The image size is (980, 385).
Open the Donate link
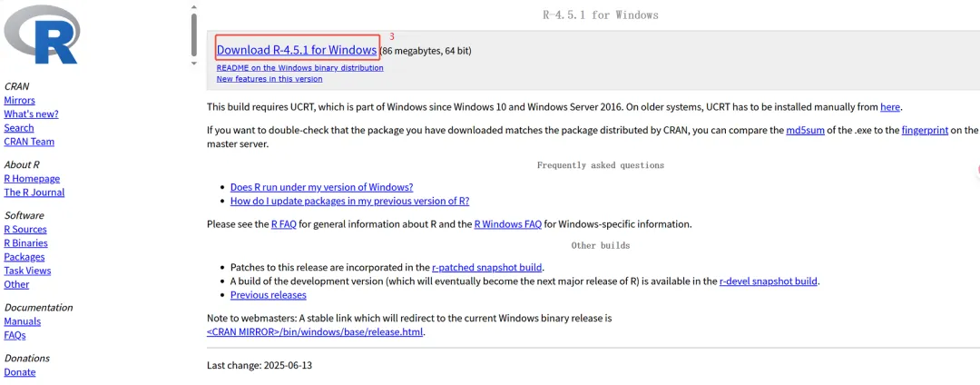pos(19,372)
